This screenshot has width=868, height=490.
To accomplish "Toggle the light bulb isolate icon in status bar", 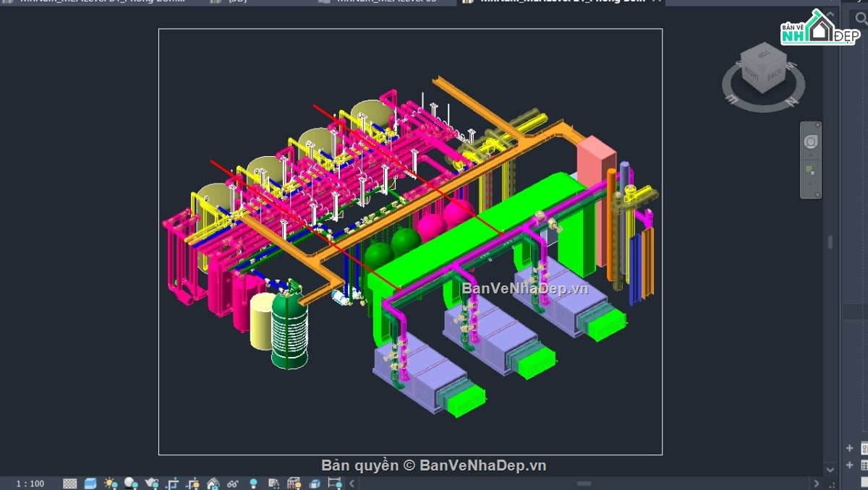I will pyautogui.click(x=253, y=483).
